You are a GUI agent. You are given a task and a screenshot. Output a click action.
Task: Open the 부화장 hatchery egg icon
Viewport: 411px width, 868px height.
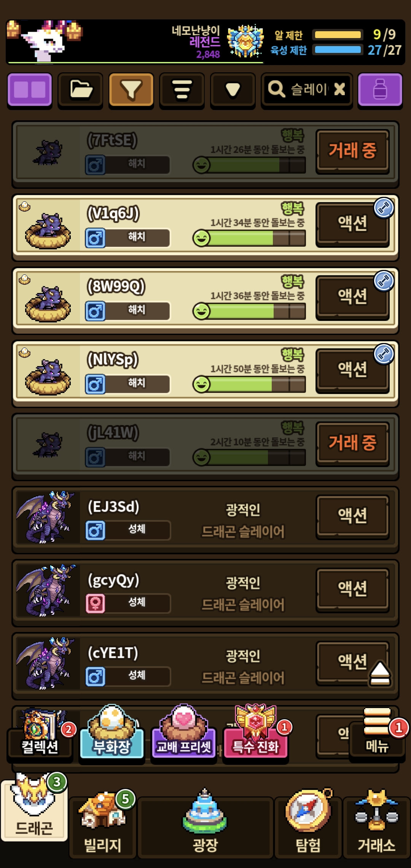[112, 732]
